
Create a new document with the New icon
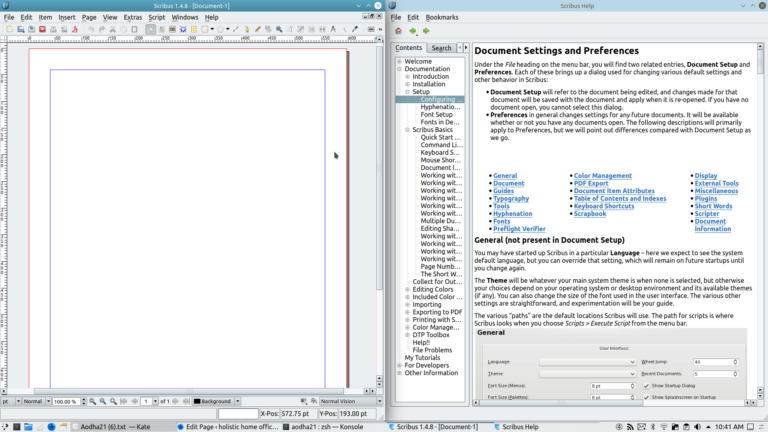pos(9,29)
